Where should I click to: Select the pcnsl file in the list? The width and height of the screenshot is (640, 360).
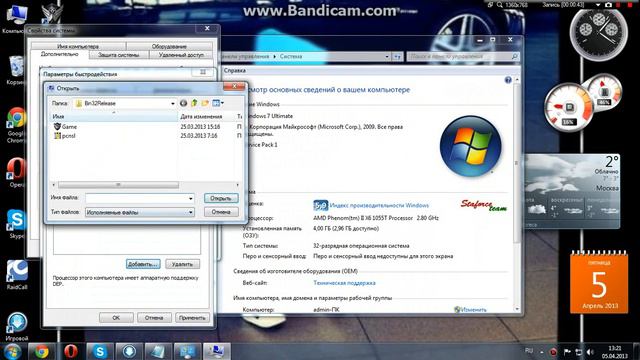coord(64,136)
